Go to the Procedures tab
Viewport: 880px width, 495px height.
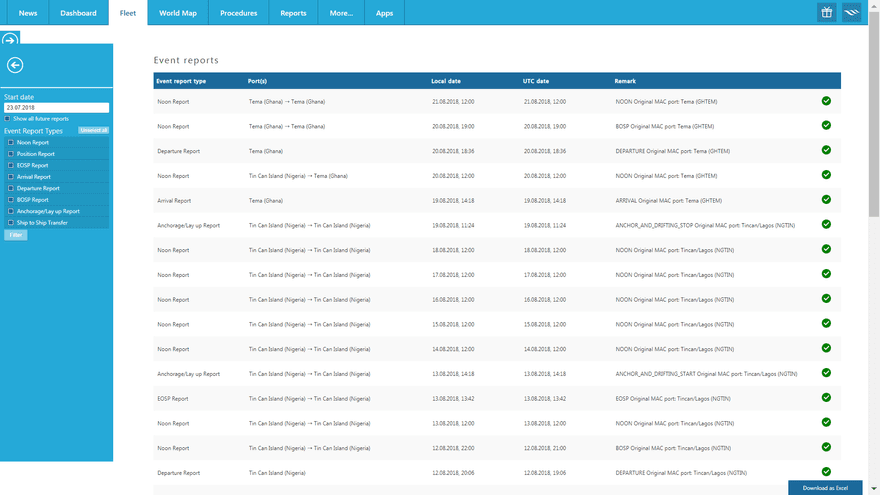pyautogui.click(x=239, y=12)
